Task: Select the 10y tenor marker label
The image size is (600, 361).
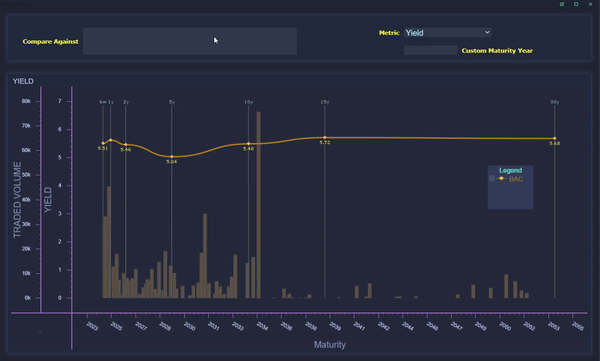Action: click(x=249, y=102)
